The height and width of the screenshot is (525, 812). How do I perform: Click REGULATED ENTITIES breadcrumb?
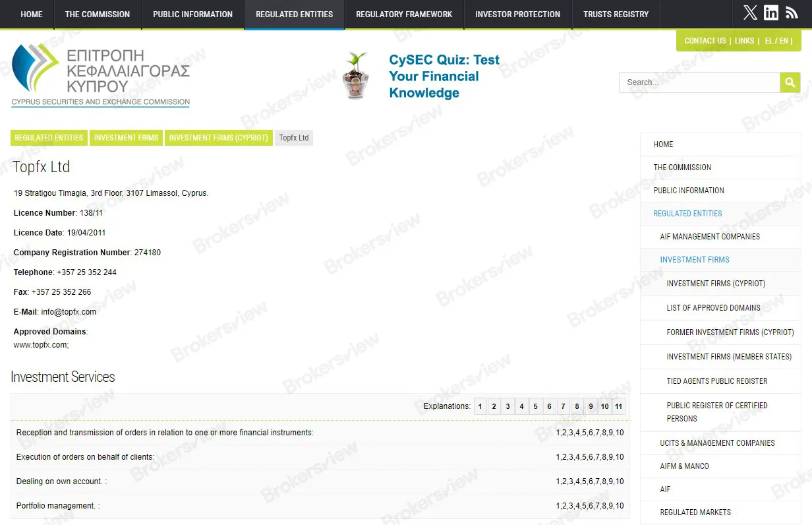click(49, 138)
